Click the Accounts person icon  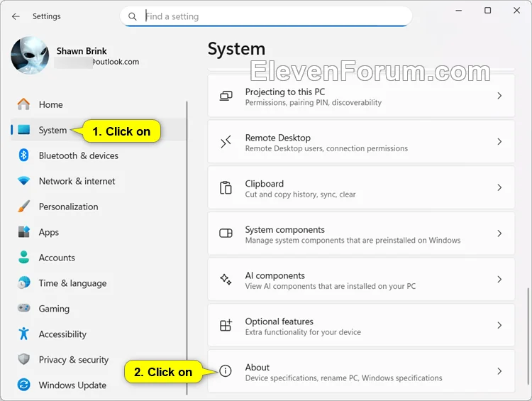[x=23, y=258]
